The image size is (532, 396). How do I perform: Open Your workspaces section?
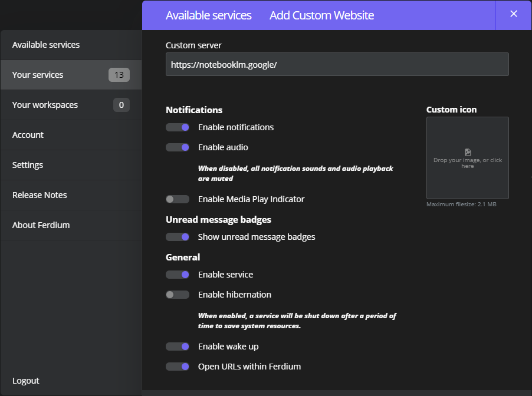coord(45,105)
